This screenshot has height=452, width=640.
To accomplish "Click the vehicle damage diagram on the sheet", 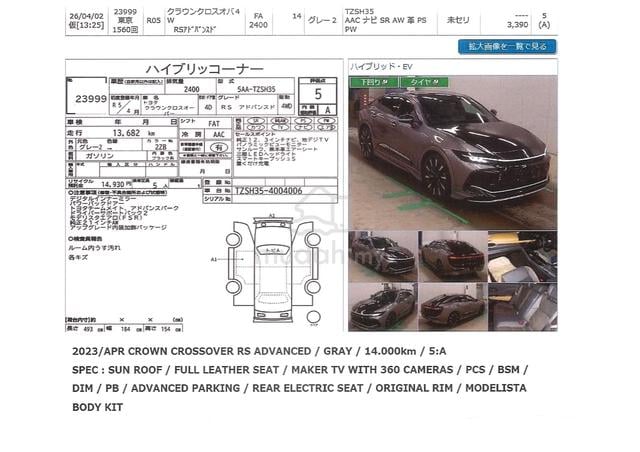I will tap(272, 269).
